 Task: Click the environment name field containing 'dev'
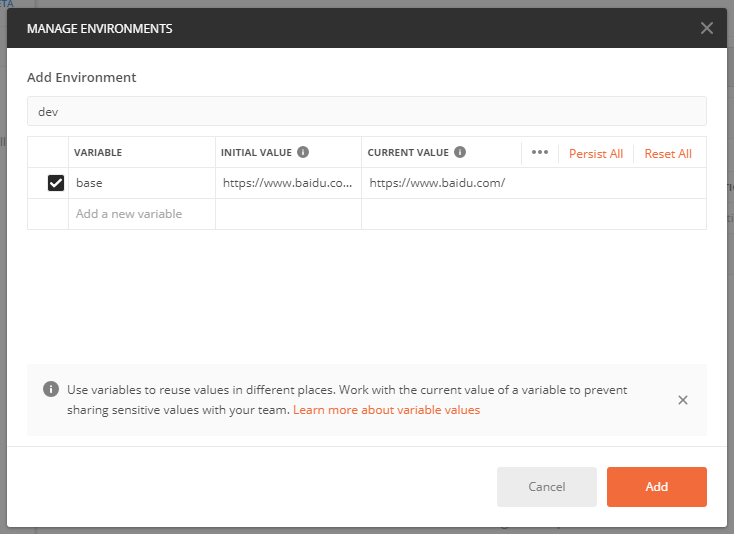[366, 111]
